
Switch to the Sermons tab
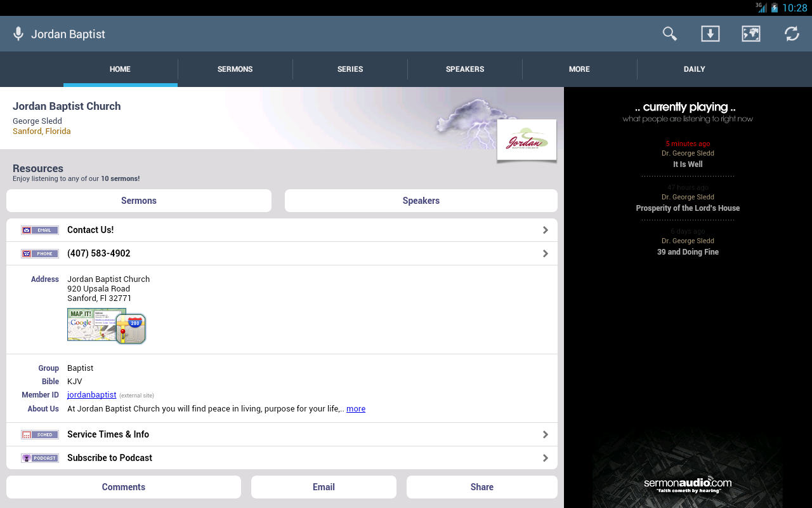pos(235,69)
